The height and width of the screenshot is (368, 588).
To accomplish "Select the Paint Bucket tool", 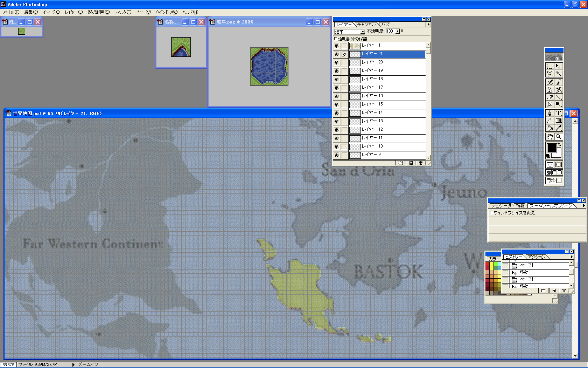I will click(550, 128).
